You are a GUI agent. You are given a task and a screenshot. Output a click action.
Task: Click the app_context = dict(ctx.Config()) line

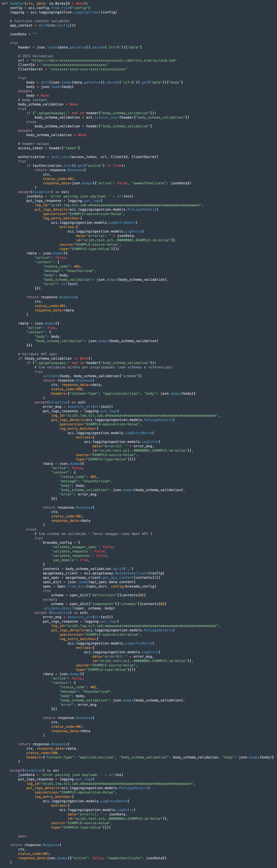[43, 25]
